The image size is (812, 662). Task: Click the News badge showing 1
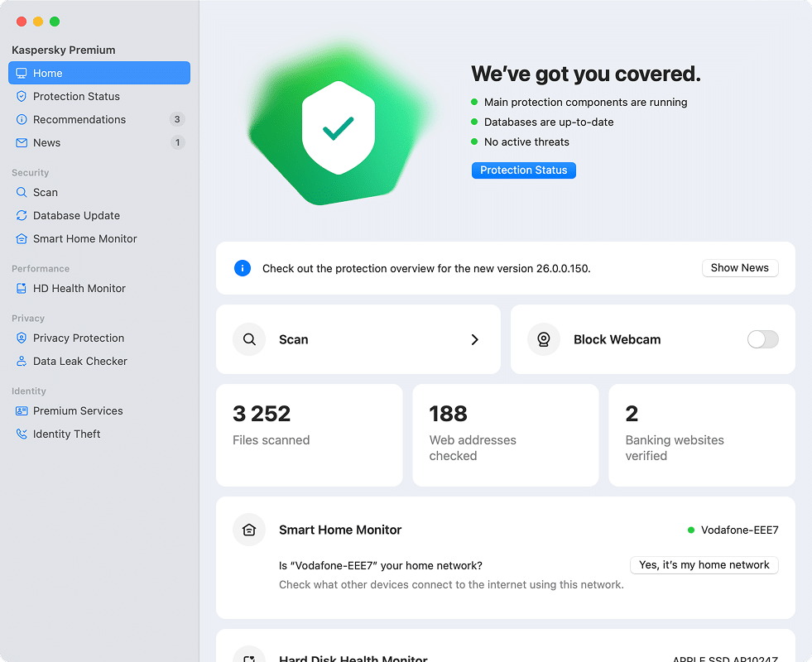tap(177, 143)
